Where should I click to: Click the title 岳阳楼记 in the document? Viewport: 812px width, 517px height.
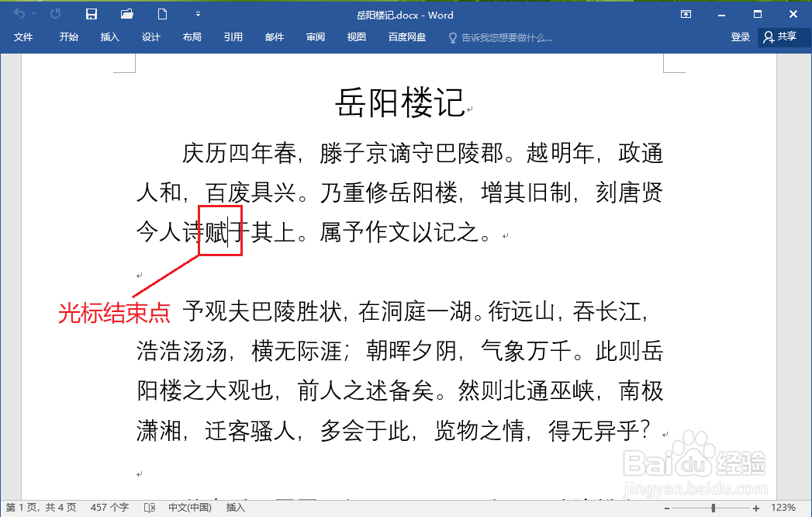[x=399, y=102]
